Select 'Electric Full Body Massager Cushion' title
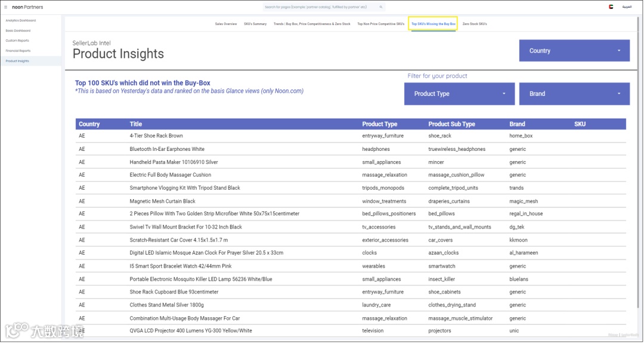 [x=170, y=175]
